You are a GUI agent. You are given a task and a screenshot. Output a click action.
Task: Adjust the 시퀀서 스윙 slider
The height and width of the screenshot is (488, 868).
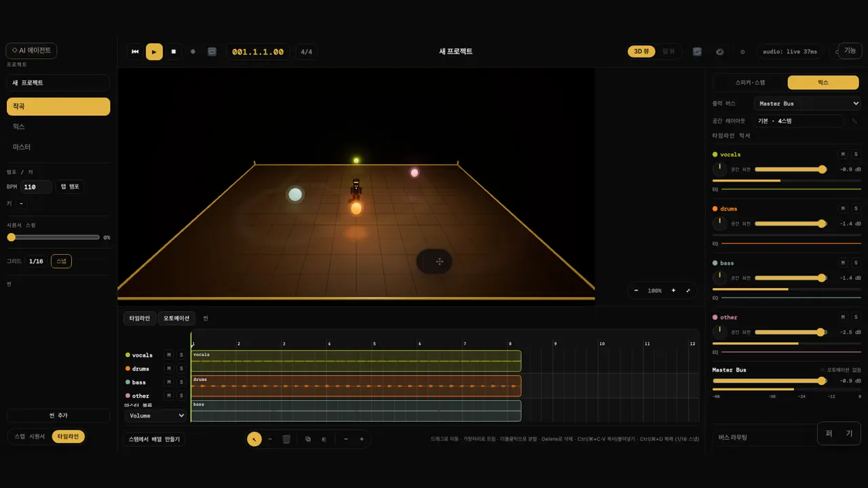[53, 237]
